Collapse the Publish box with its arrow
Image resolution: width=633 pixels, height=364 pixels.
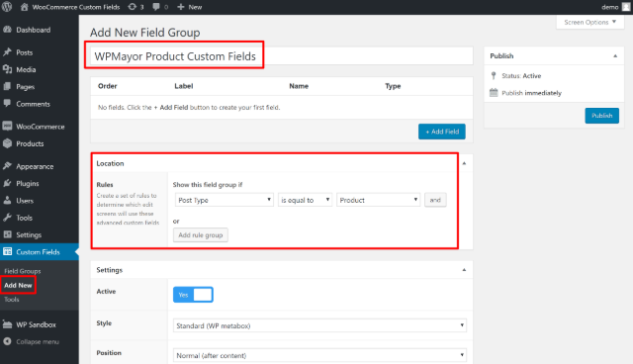(x=615, y=56)
